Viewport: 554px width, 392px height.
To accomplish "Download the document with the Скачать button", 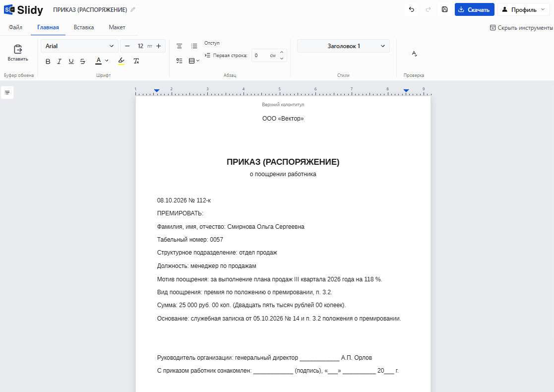I will click(474, 9).
